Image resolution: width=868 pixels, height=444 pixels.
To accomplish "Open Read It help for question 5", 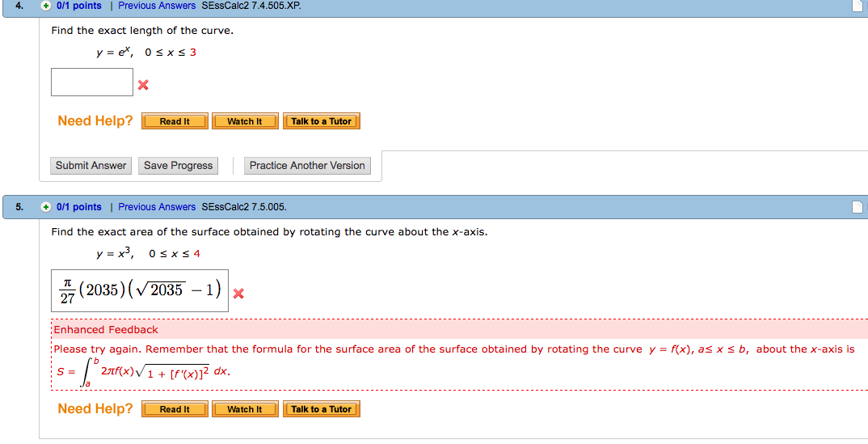I will pos(175,409).
